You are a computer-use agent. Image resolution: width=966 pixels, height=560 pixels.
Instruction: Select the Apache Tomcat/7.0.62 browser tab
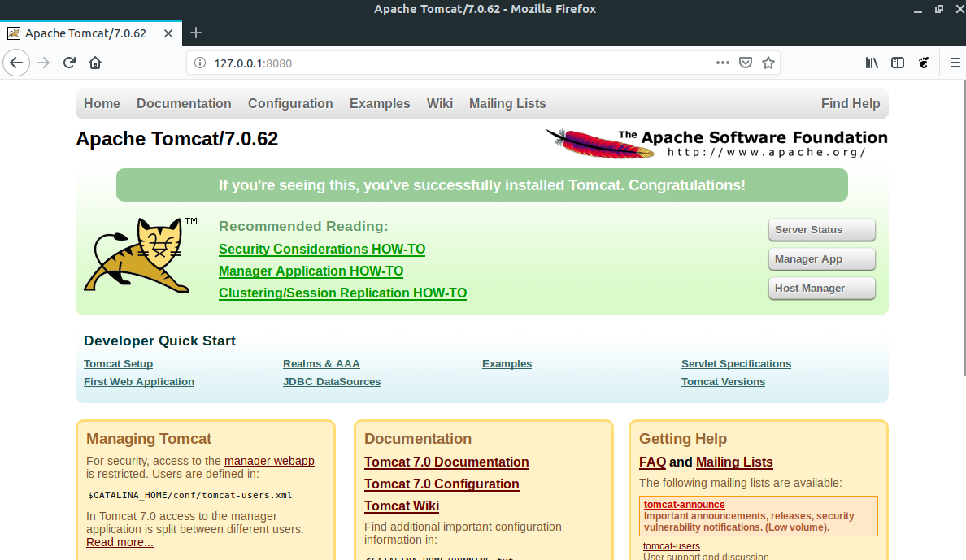pyautogui.click(x=91, y=33)
